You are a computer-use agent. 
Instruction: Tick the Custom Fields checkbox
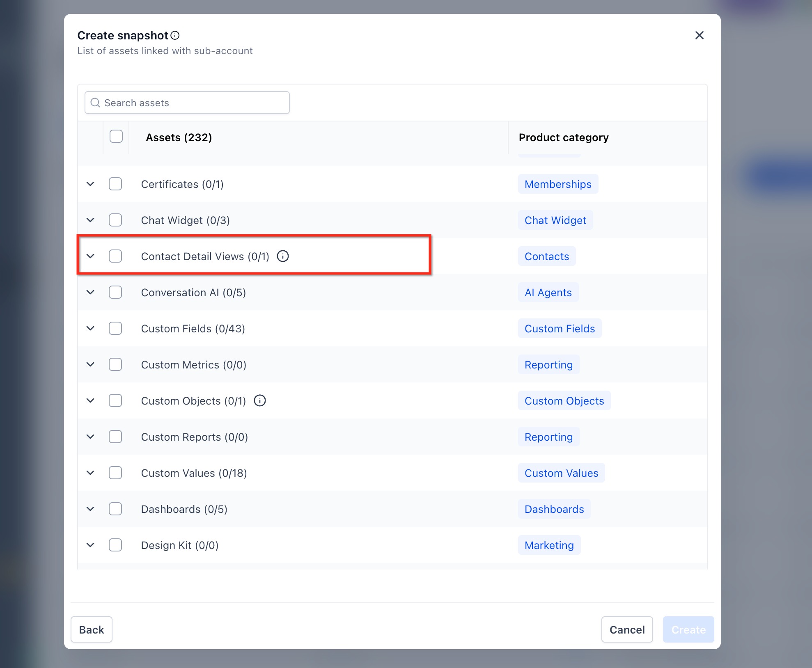(115, 328)
